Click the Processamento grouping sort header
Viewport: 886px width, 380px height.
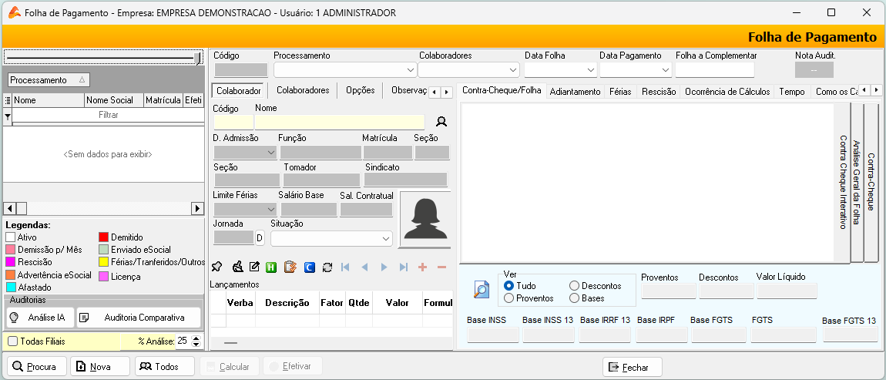[x=49, y=80]
